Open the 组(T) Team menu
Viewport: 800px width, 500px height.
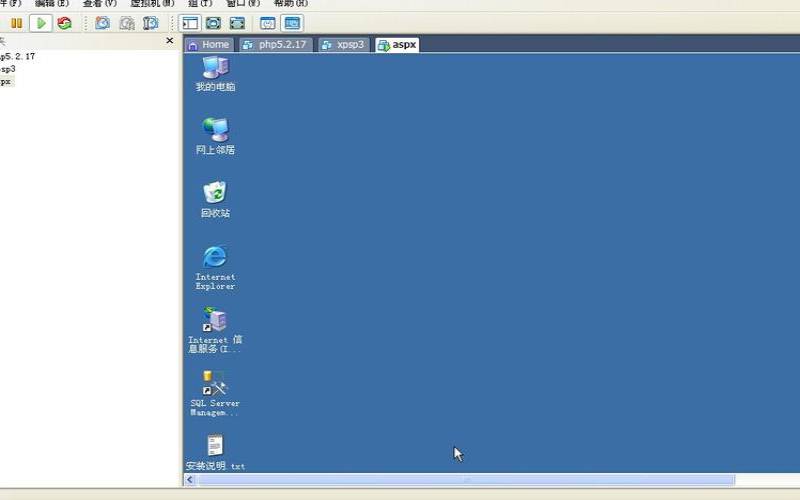pos(200,3)
